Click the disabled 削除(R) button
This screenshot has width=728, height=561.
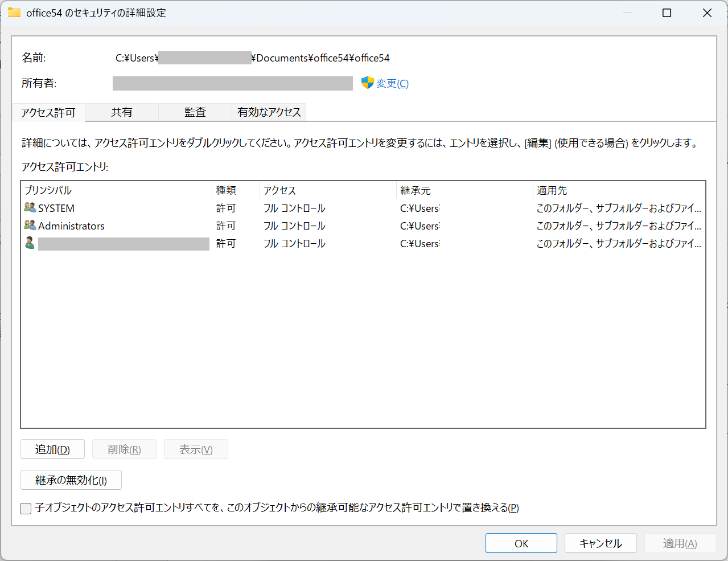point(124,449)
